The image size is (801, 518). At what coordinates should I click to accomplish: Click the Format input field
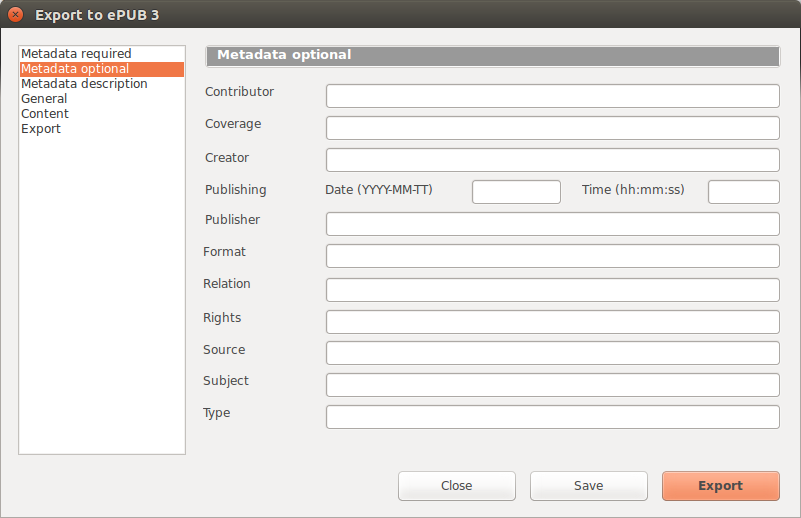pyautogui.click(x=553, y=256)
